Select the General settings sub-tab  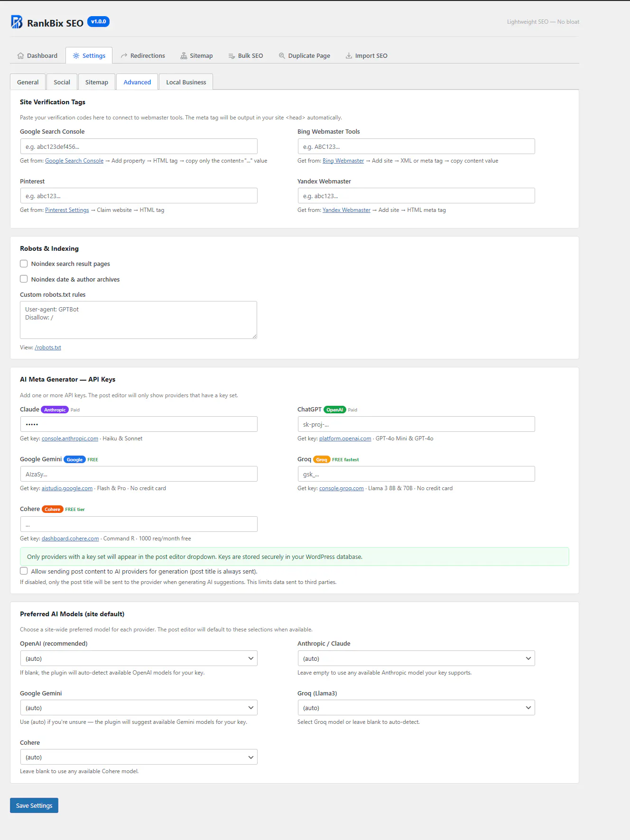pos(28,82)
